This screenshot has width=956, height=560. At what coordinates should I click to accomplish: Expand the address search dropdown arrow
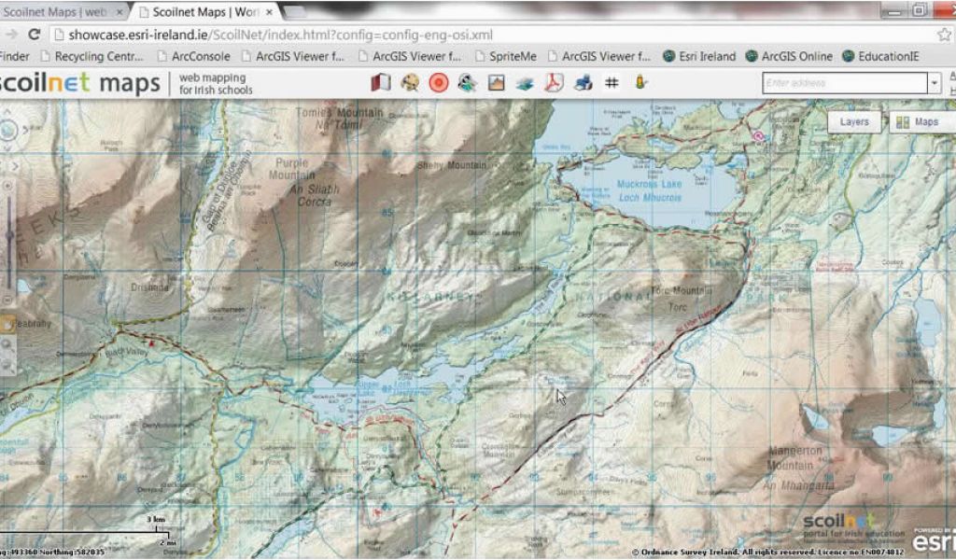click(x=934, y=83)
